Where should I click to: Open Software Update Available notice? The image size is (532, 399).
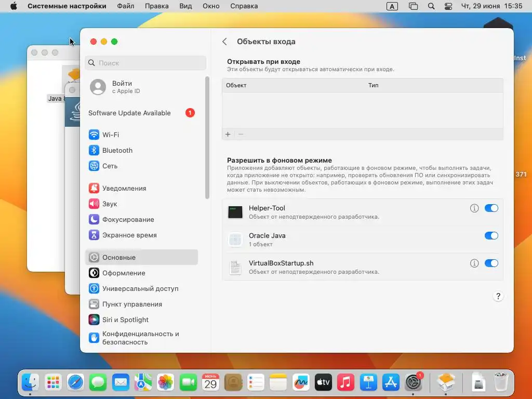[141, 113]
